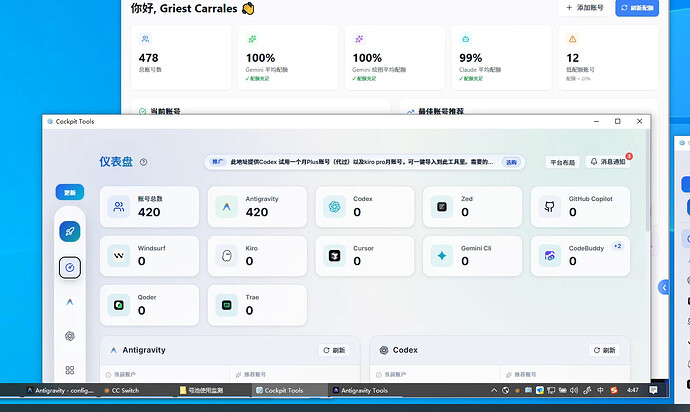Click the Antigravity panel heading
690x412 pixels.
144,350
